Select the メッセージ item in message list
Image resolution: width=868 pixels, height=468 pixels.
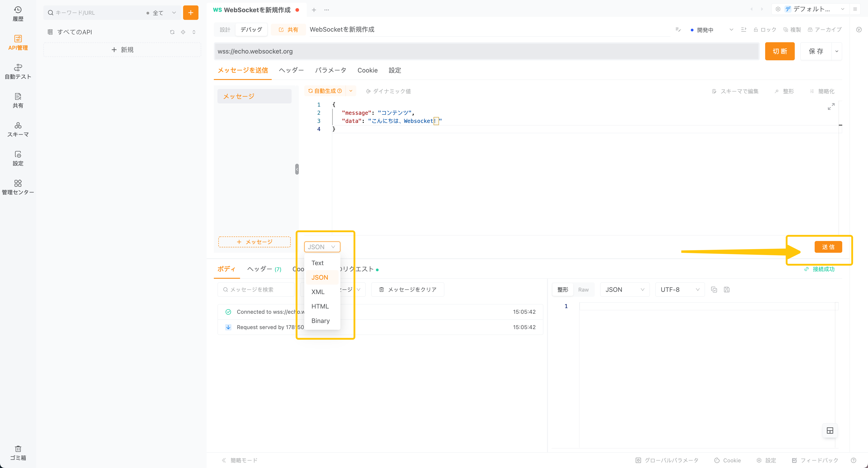[254, 96]
